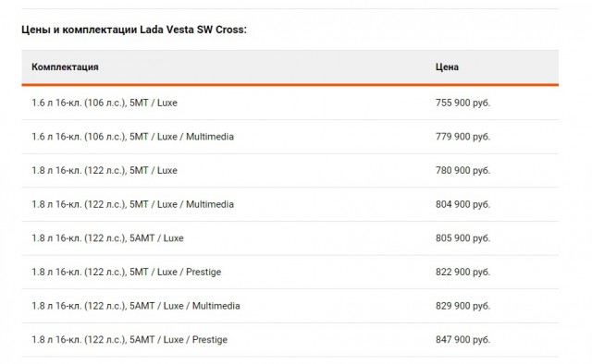Select the 1.8 л 5MT / Luxe / Multimedia row
The image size is (592, 364).
290,204
